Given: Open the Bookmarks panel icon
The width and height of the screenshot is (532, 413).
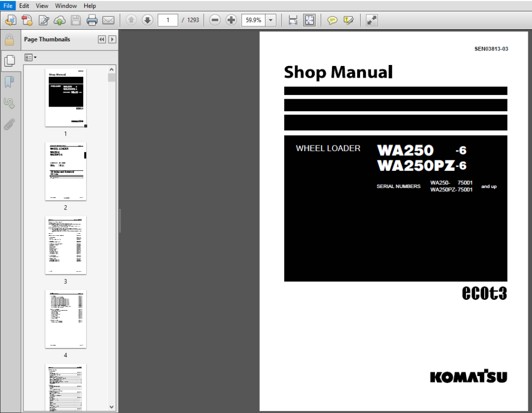Looking at the screenshot, I should [x=9, y=82].
